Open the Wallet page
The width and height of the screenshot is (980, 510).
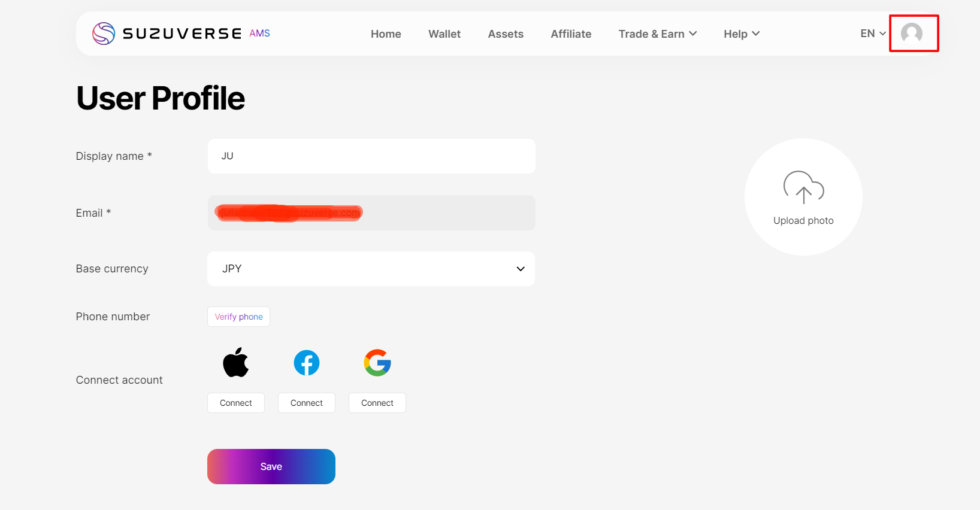444,34
